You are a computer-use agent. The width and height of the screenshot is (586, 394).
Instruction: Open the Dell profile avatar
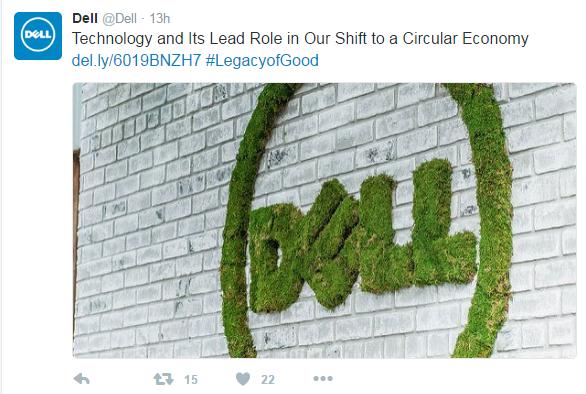38,36
